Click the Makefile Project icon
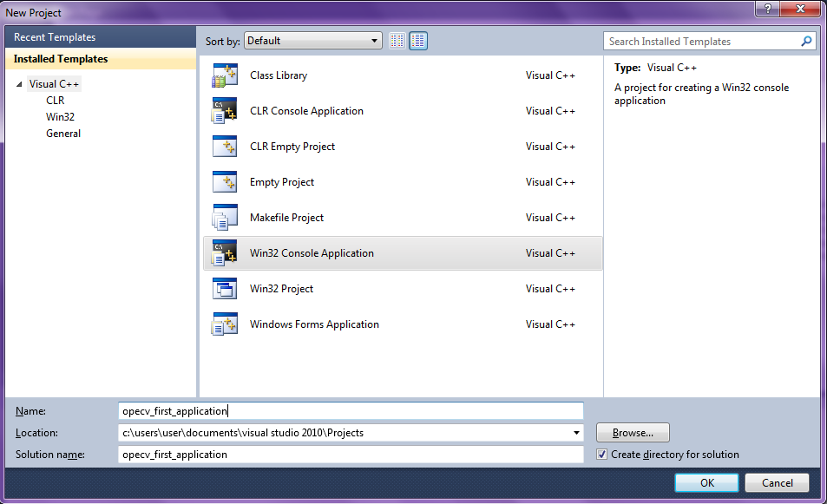Image resolution: width=827 pixels, height=504 pixels. [225, 217]
